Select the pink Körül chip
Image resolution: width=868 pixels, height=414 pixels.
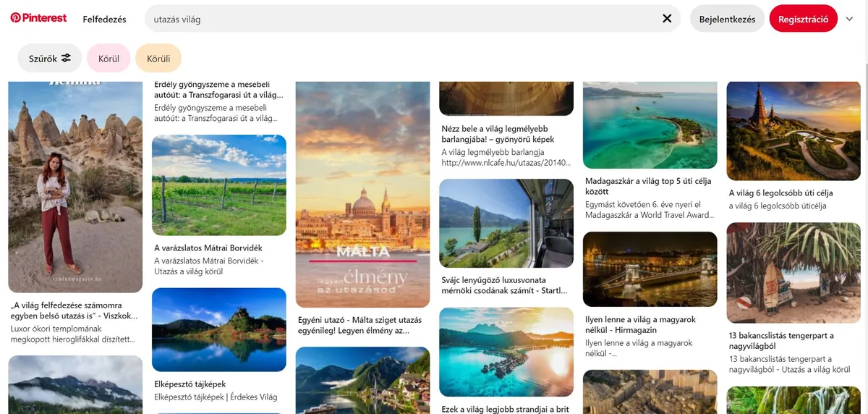[x=109, y=59]
